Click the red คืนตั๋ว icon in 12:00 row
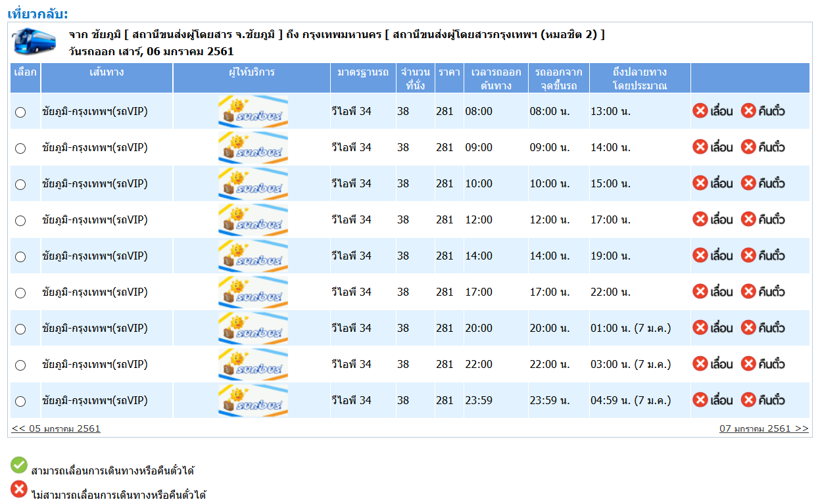Screen dimensions: 820x504 tap(748, 219)
